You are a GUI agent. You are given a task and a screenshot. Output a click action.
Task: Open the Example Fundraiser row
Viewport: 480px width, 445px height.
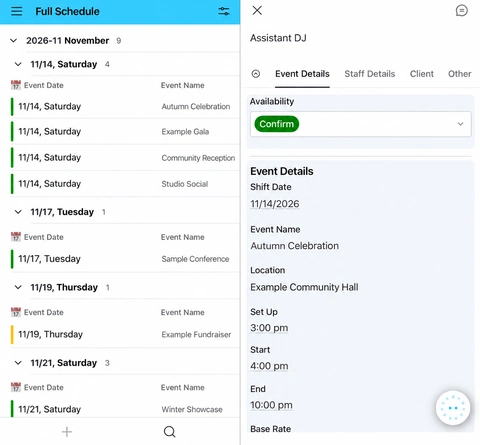125,334
